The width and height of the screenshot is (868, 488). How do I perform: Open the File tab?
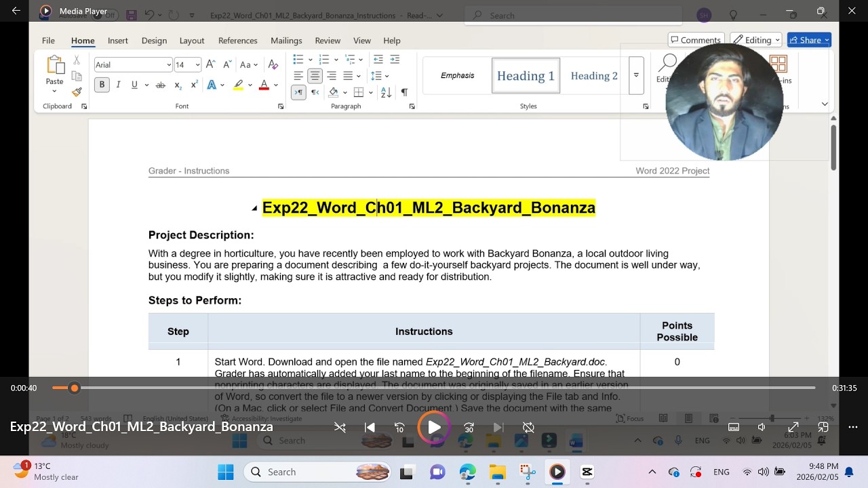point(48,41)
